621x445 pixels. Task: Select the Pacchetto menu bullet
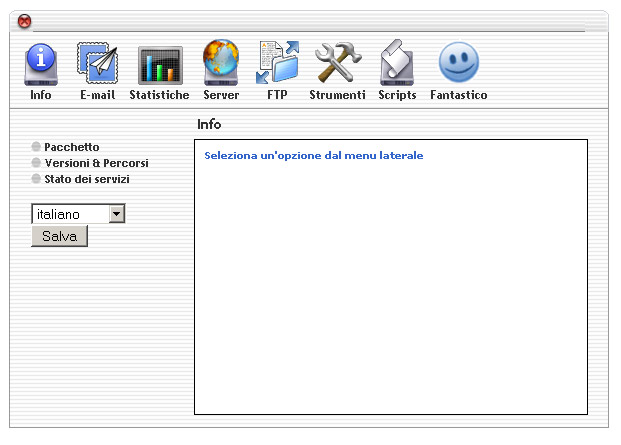36,147
